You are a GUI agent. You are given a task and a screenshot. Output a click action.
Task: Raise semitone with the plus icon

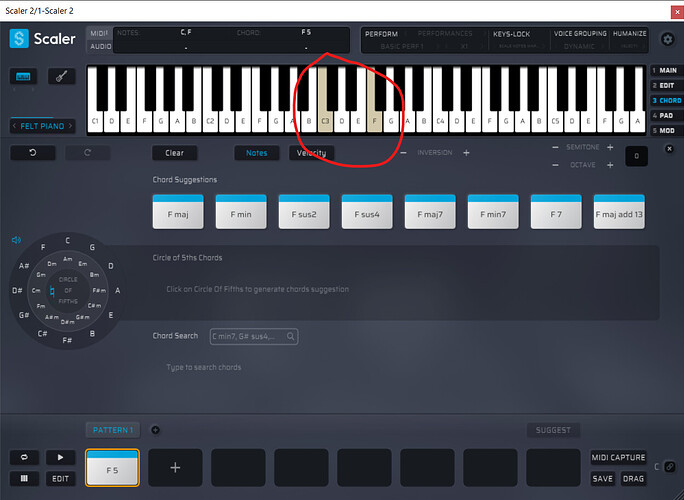tap(610, 147)
